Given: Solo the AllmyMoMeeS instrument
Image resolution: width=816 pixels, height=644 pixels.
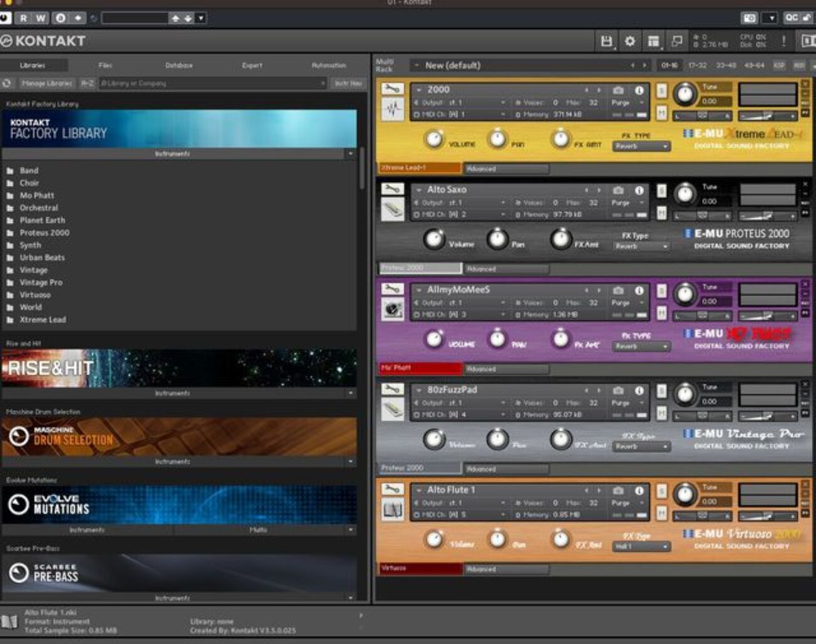Looking at the screenshot, I should tap(662, 291).
